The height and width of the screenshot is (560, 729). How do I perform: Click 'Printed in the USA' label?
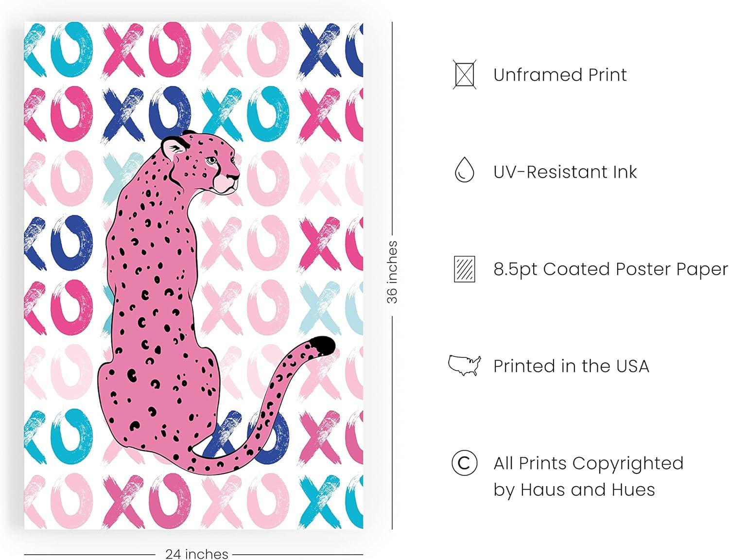[x=571, y=366]
